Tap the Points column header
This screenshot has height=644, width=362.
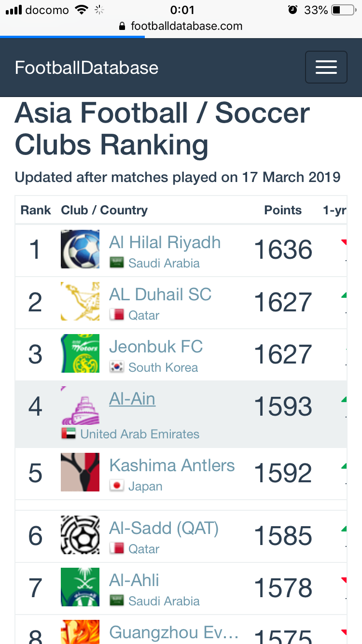(x=283, y=210)
